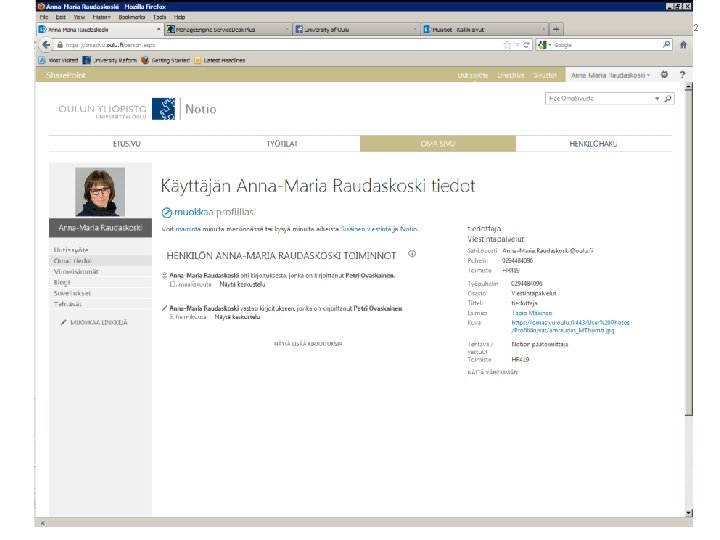Open the Bookmarks menu
This screenshot has width=720, height=540.
tap(131, 17)
